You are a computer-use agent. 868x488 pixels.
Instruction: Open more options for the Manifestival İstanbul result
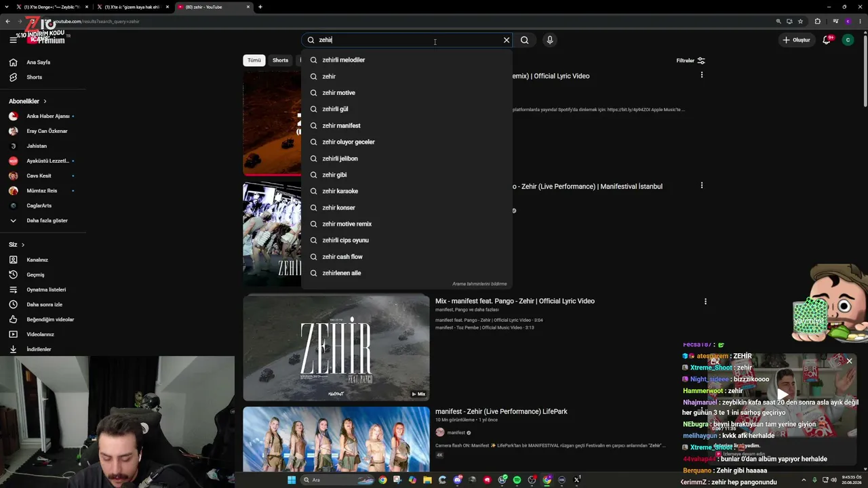[x=702, y=186]
